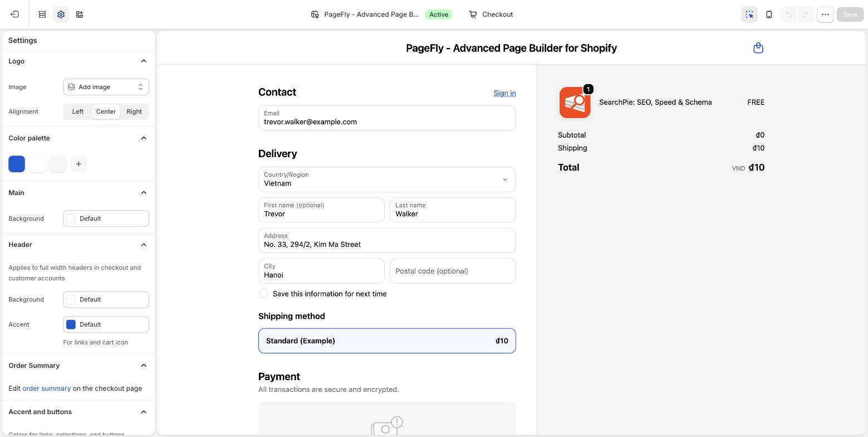868x437 pixels.
Task: Click the Contact heading
Action: 277,93
